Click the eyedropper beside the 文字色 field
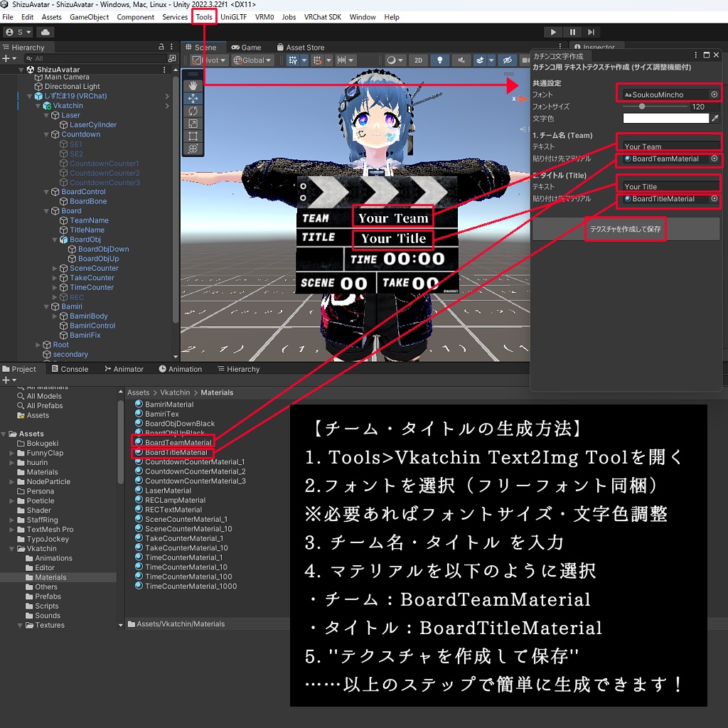 pyautogui.click(x=714, y=118)
